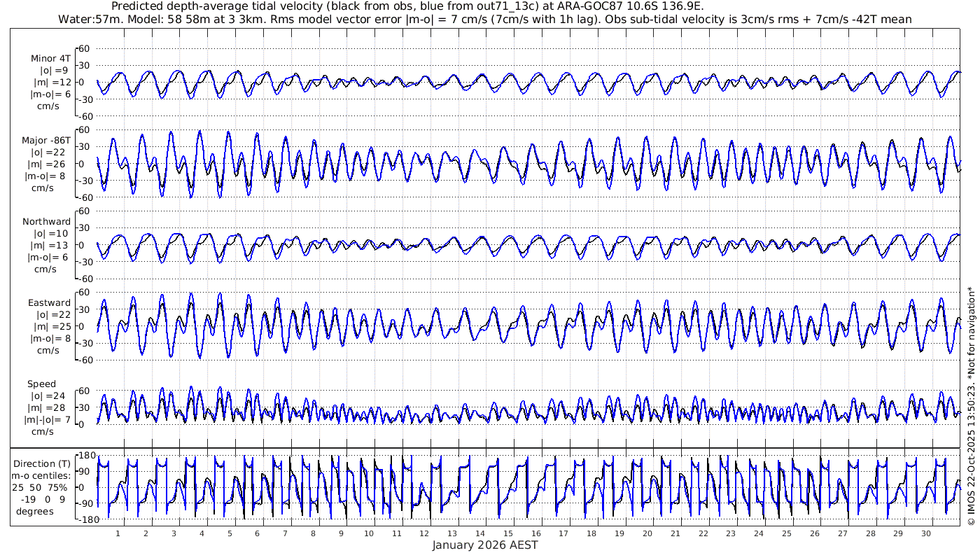Screen dimensions: 980x560
Task: Click day '21' on the date axis
Action: [675, 533]
